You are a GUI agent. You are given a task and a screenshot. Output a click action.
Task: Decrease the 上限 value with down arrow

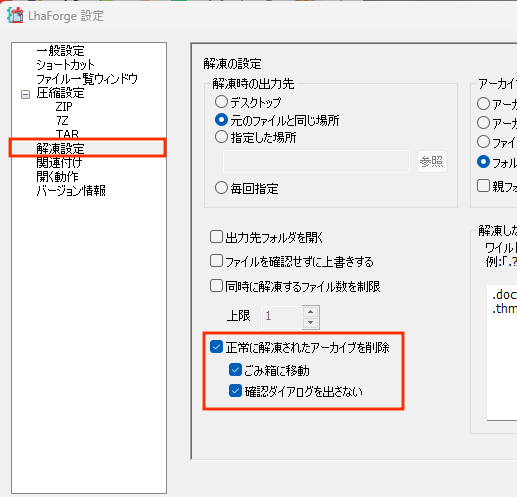click(x=311, y=323)
